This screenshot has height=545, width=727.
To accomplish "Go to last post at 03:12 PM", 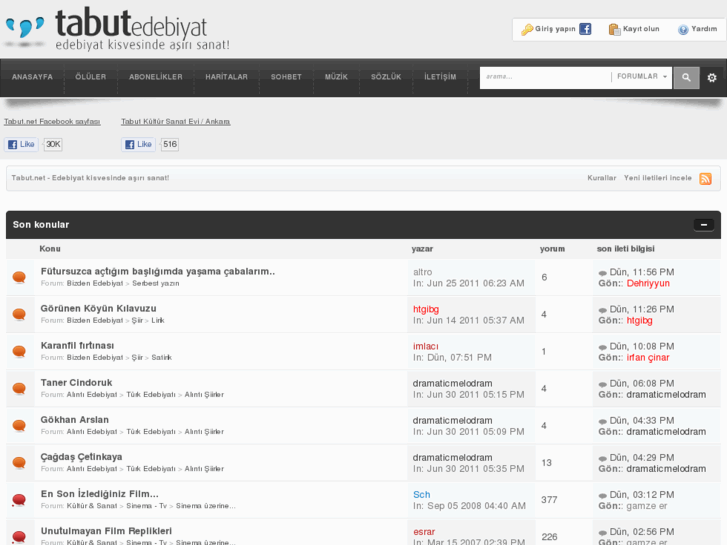I will click(602, 495).
